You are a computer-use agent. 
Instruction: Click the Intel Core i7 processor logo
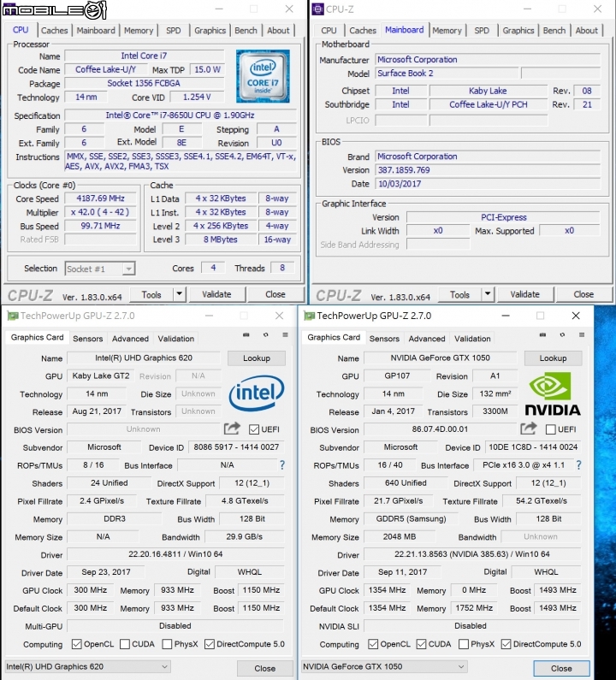point(263,76)
